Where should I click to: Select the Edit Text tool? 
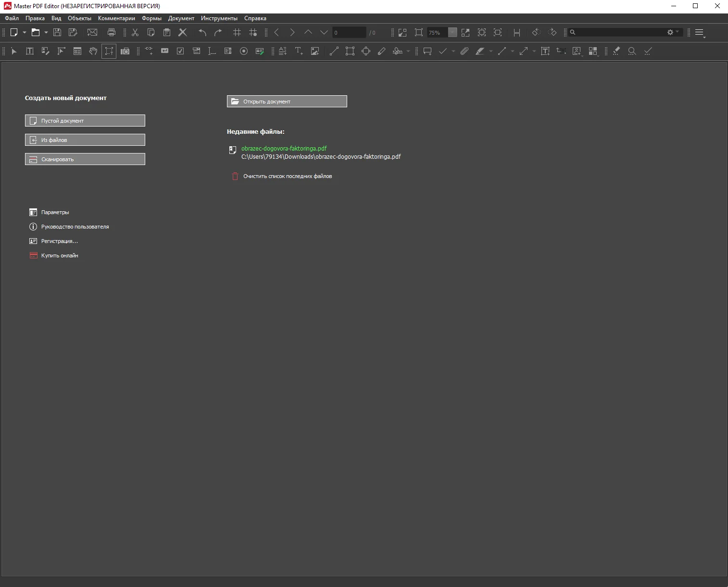point(30,51)
